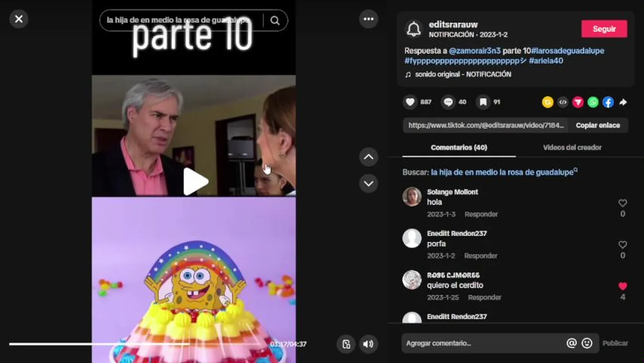The height and width of the screenshot is (363, 644).
Task: Click the notification bell avatar of editsrarauw
Action: pyautogui.click(x=414, y=29)
